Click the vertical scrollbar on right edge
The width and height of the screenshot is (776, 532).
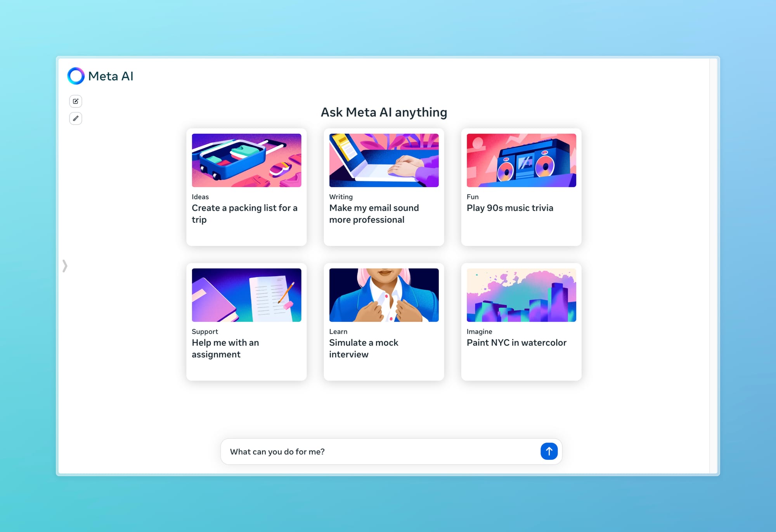pos(714,266)
